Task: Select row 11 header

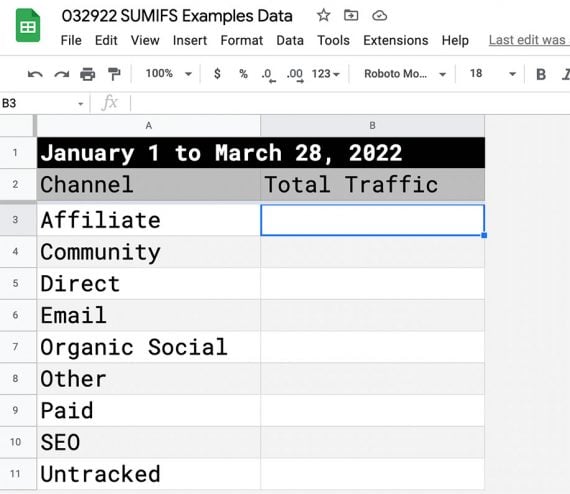Action: coord(15,474)
